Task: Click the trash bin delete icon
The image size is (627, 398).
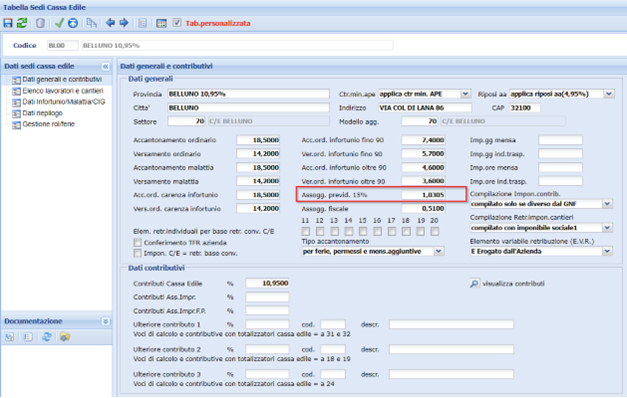Action: 40,23
